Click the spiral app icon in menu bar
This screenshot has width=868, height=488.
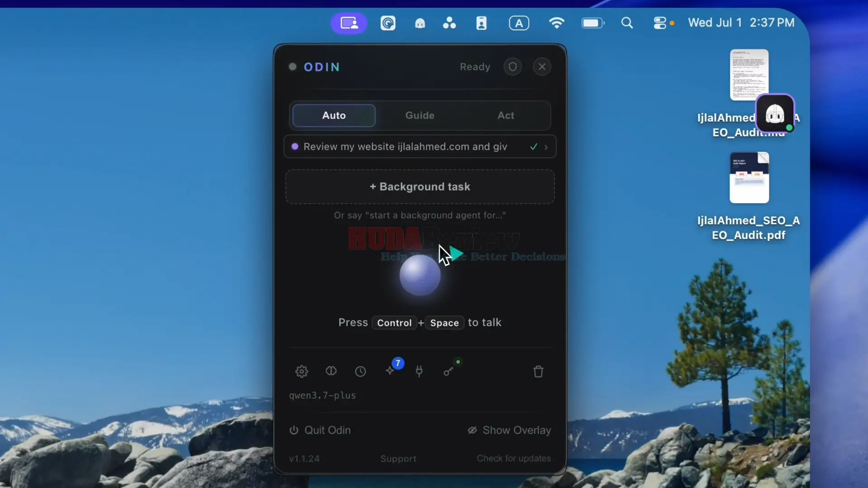point(388,23)
